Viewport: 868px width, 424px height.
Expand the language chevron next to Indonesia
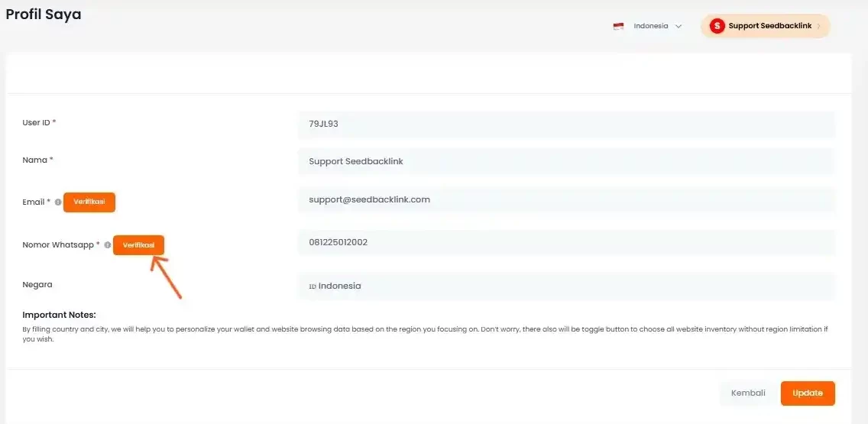[678, 26]
